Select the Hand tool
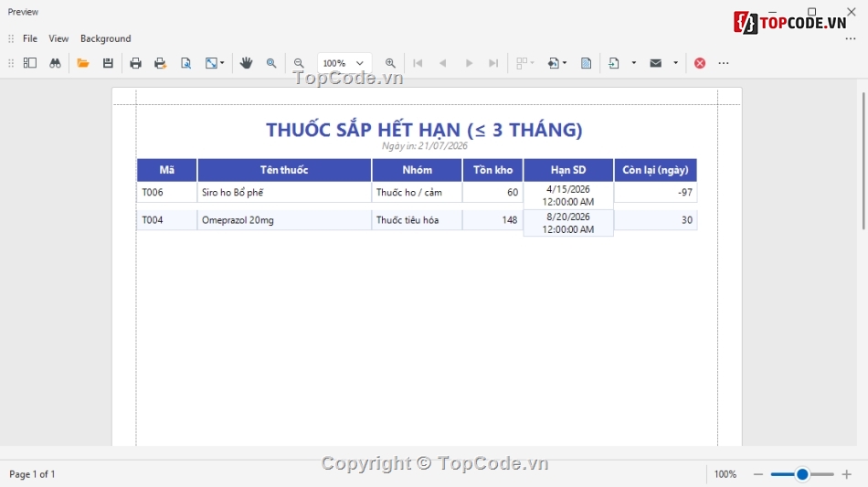This screenshot has height=487, width=868. pyautogui.click(x=247, y=63)
